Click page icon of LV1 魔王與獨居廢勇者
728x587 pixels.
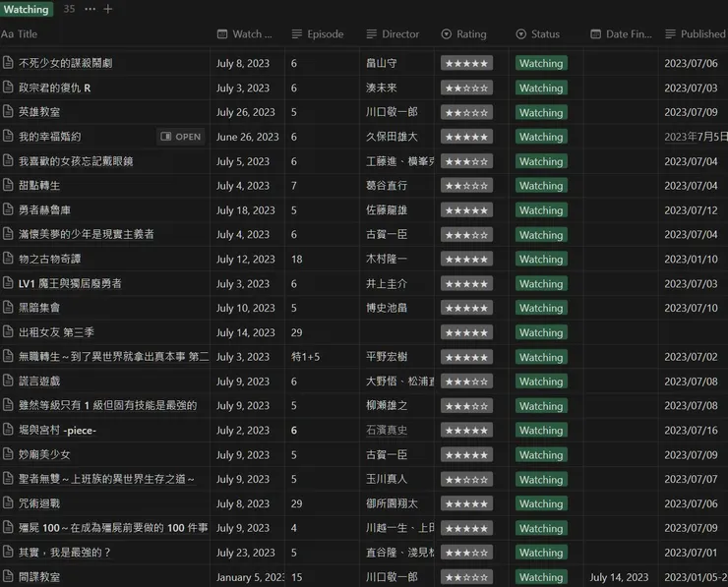[x=8, y=282]
